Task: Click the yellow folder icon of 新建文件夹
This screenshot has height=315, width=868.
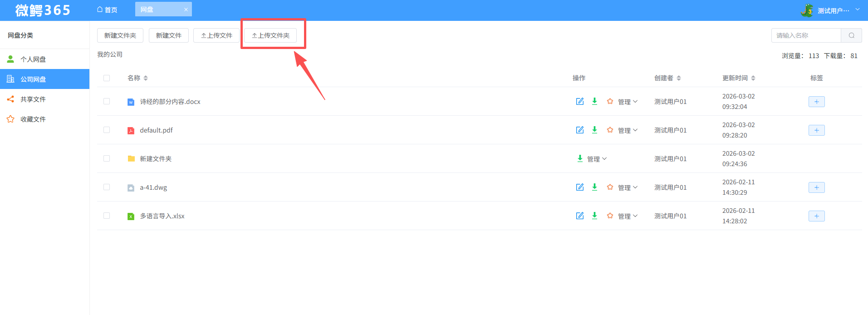Action: coord(131,158)
